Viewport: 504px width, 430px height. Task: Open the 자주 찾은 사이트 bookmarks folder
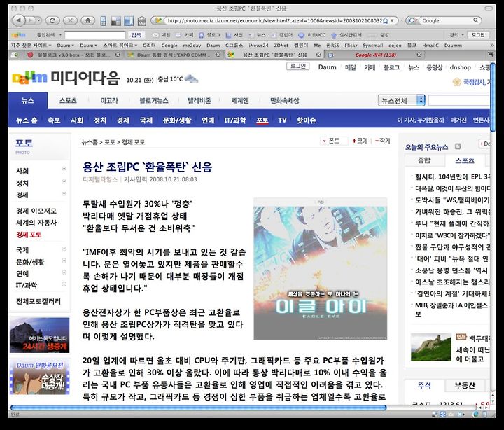(31, 46)
